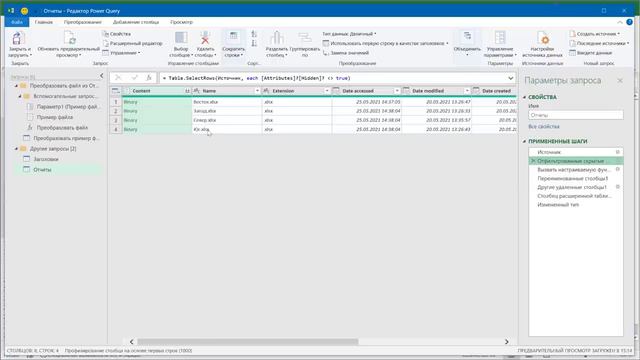The image size is (640, 360).
Task: Open the Name column filter dropdown
Action: pyautogui.click(x=257, y=91)
